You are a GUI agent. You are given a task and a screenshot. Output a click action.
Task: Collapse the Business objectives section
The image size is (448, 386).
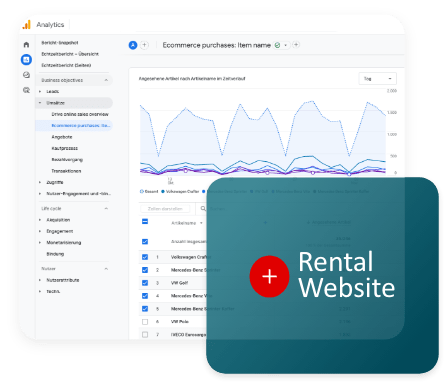(x=106, y=80)
